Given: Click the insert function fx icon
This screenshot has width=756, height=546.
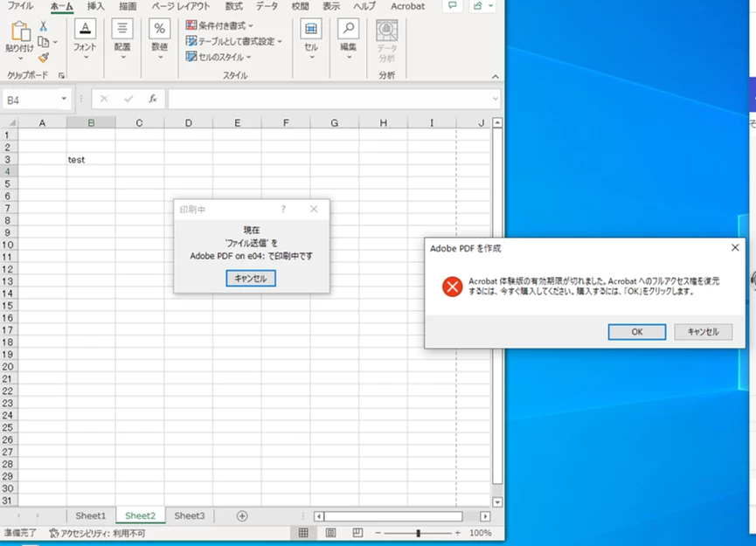Looking at the screenshot, I should point(153,99).
